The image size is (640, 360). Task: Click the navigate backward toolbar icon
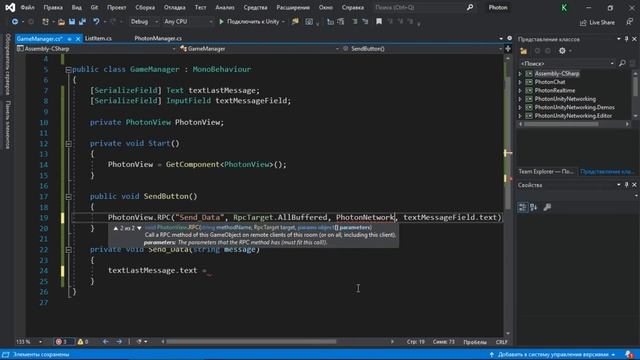tap(15, 22)
